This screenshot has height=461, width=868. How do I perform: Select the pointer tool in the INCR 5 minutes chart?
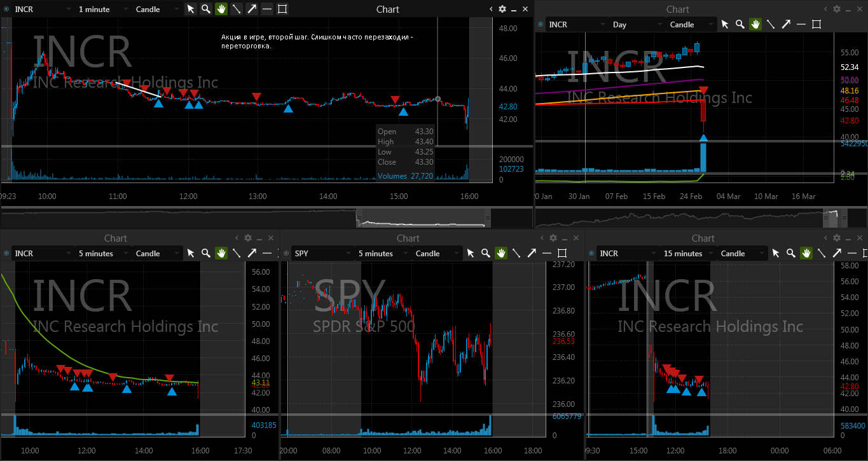click(x=191, y=253)
